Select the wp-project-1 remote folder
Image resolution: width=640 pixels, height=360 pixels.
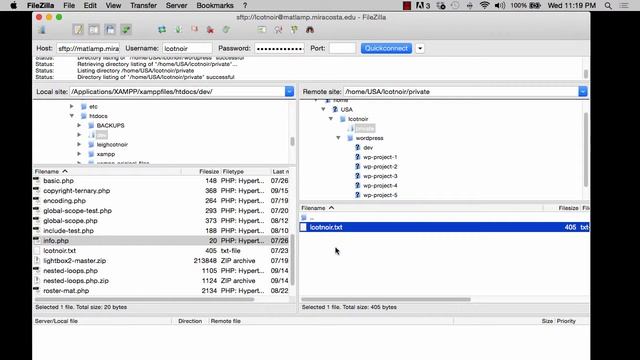(x=380, y=157)
